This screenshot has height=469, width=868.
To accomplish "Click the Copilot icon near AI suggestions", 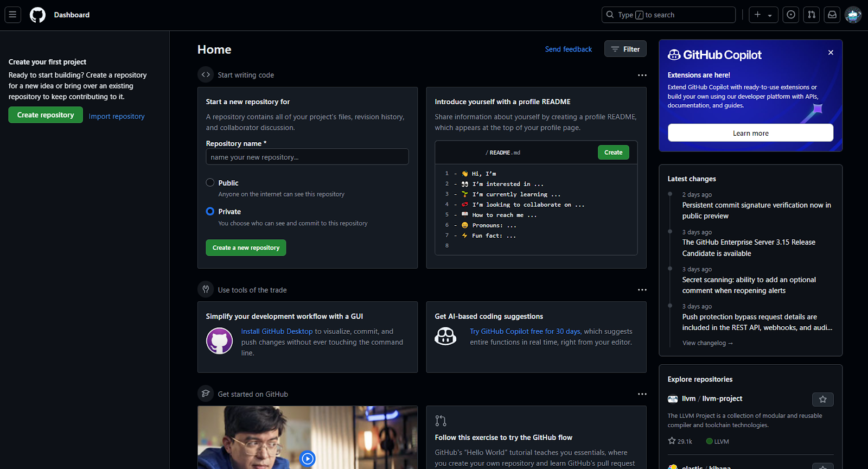I will point(445,336).
